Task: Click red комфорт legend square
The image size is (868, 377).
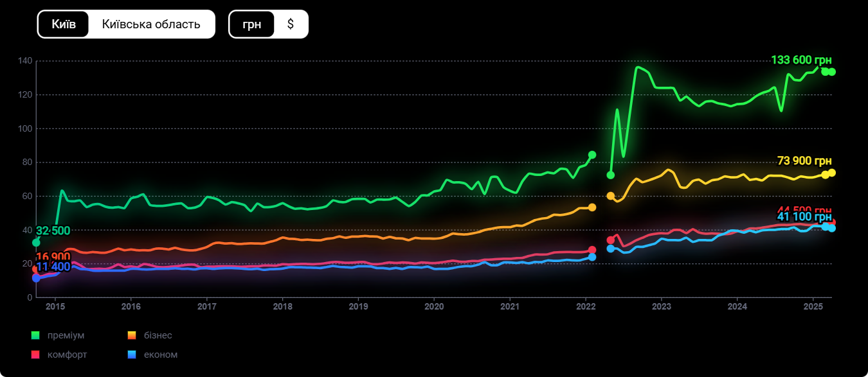Action: click(x=35, y=355)
